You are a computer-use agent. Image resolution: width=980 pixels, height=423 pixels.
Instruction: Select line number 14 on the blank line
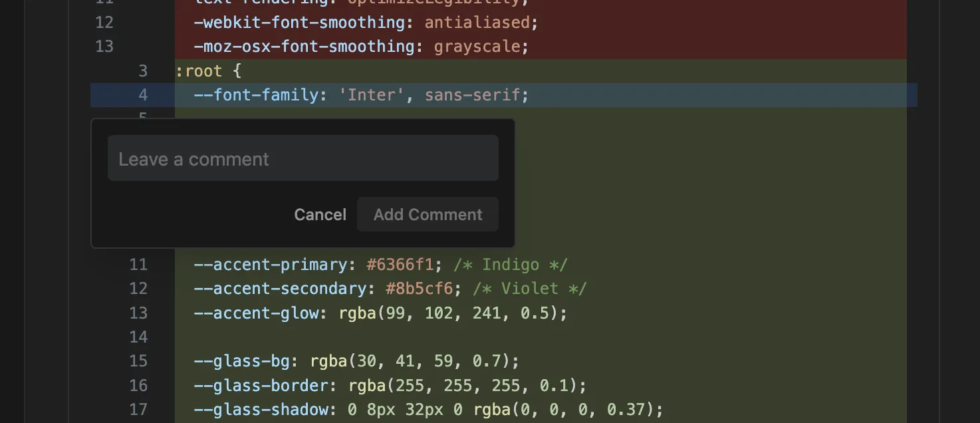pyautogui.click(x=138, y=337)
